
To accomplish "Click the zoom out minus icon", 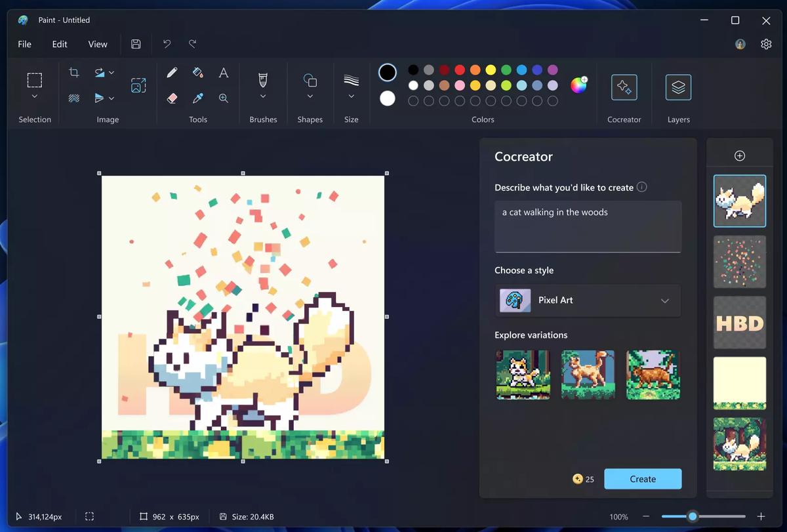I will click(646, 517).
